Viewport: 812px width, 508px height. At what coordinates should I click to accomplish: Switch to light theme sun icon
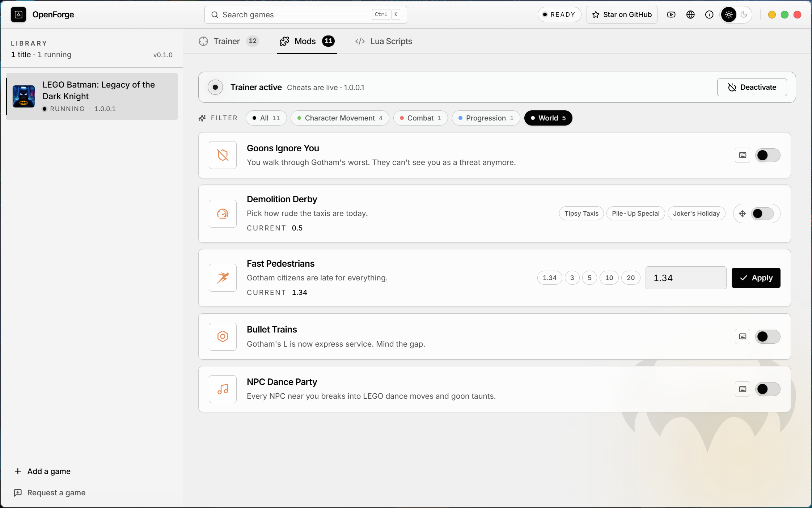[x=729, y=14]
